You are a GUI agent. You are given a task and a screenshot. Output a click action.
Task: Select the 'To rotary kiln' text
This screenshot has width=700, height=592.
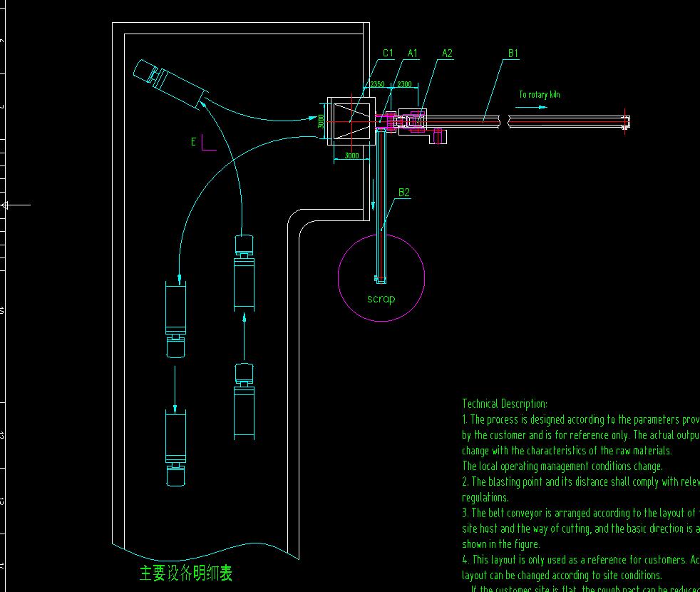click(540, 95)
